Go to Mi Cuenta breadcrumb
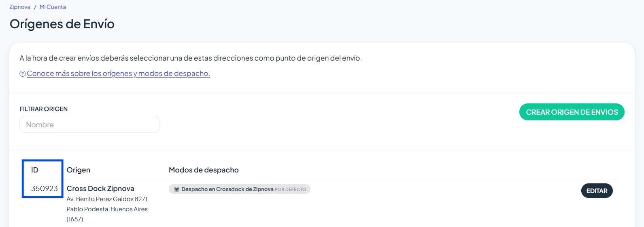The image size is (644, 227). (53, 7)
